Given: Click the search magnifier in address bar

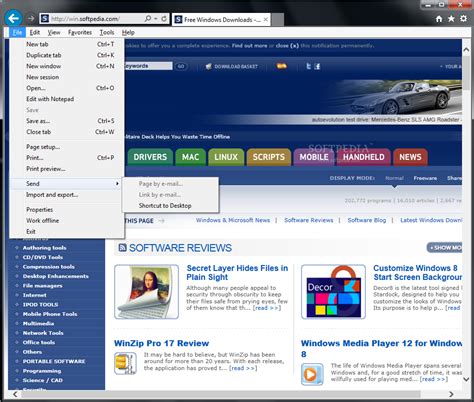Looking at the screenshot, I should coord(148,19).
